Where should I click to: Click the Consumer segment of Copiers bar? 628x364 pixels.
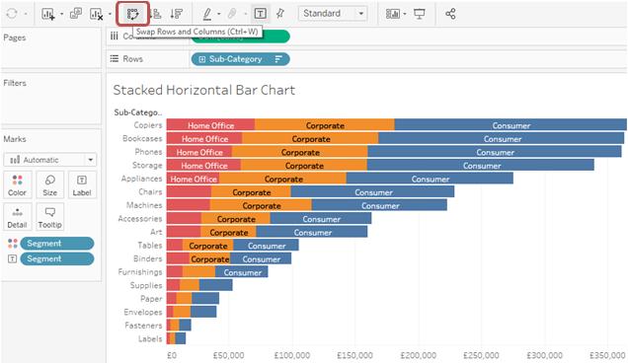510,125
